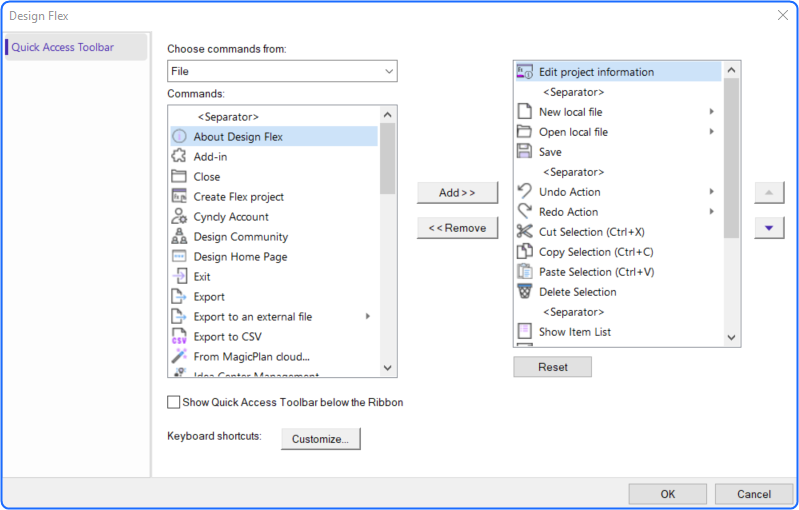The image size is (799, 510).
Task: Click the Delete Selection bin icon
Action: [525, 291]
